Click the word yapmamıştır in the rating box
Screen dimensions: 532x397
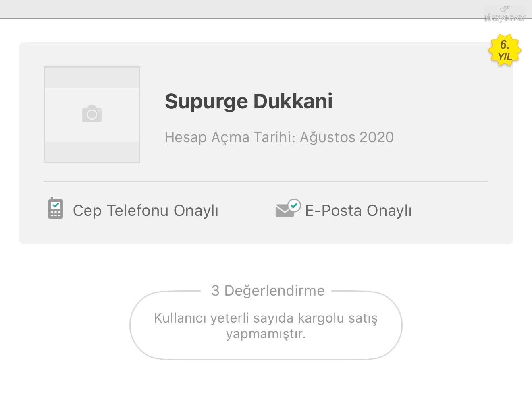tap(266, 334)
